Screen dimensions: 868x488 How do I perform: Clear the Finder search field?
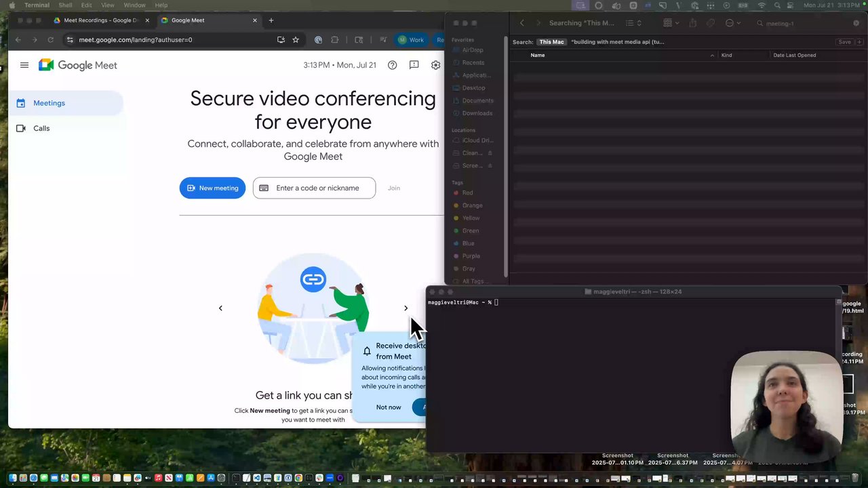pyautogui.click(x=856, y=23)
